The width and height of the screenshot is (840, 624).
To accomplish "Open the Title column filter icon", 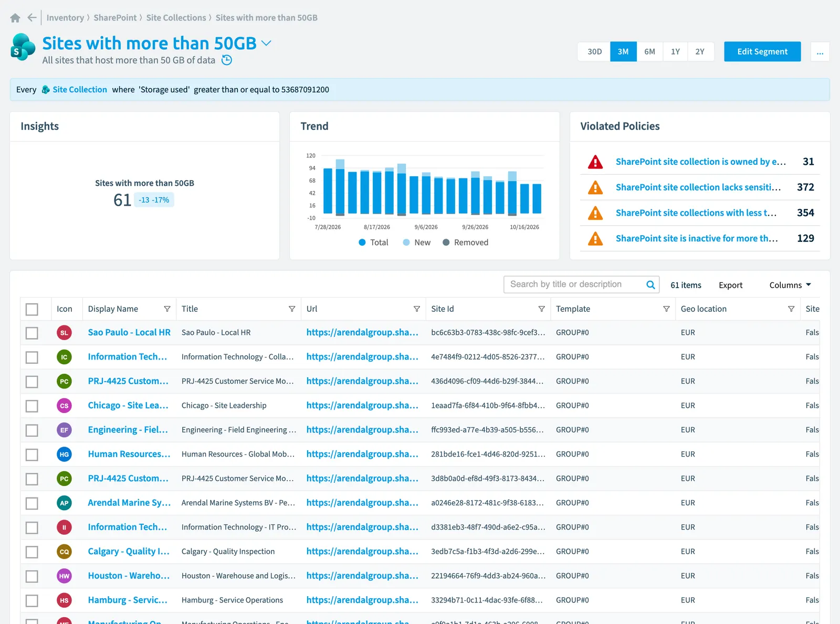I will tap(292, 309).
